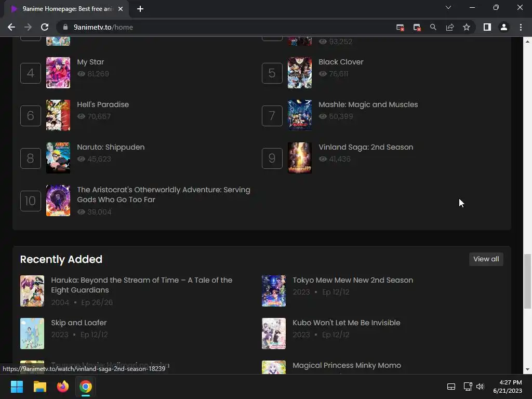Open network status tray icon
The height and width of the screenshot is (399, 532).
pyautogui.click(x=468, y=387)
